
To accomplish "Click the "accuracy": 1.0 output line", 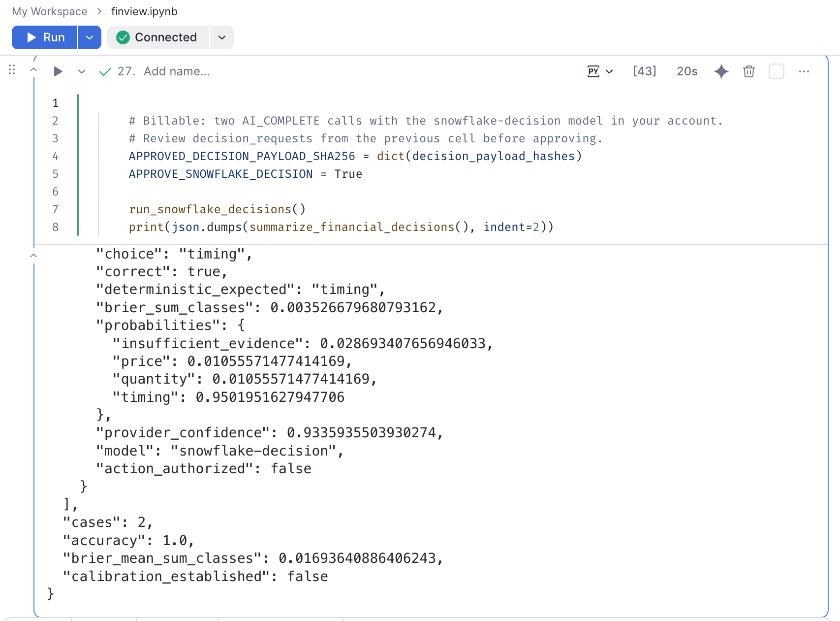I will coord(128,540).
